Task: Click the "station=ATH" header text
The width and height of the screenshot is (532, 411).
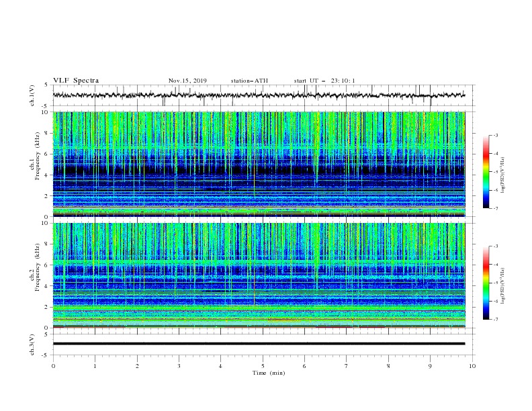Action: (x=249, y=81)
